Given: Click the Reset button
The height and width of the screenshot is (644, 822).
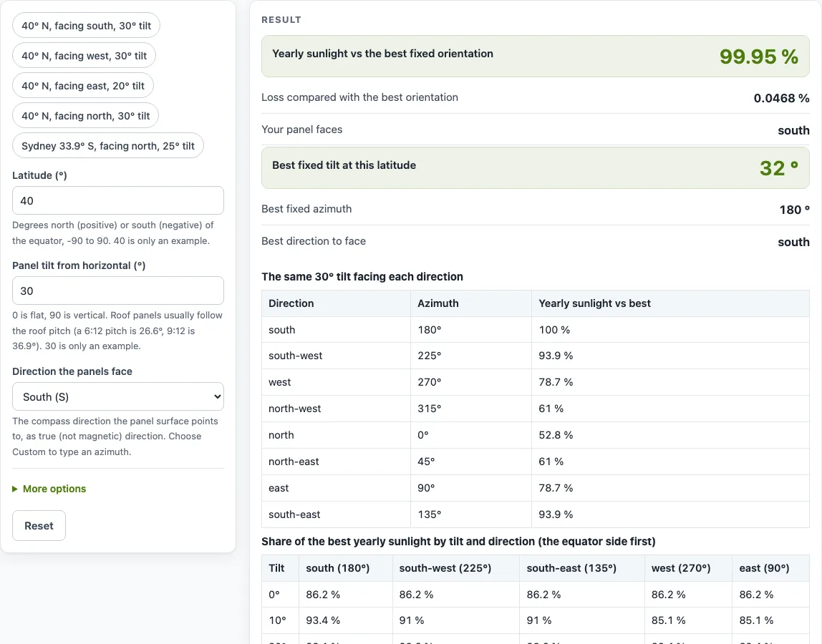Looking at the screenshot, I should pyautogui.click(x=39, y=525).
